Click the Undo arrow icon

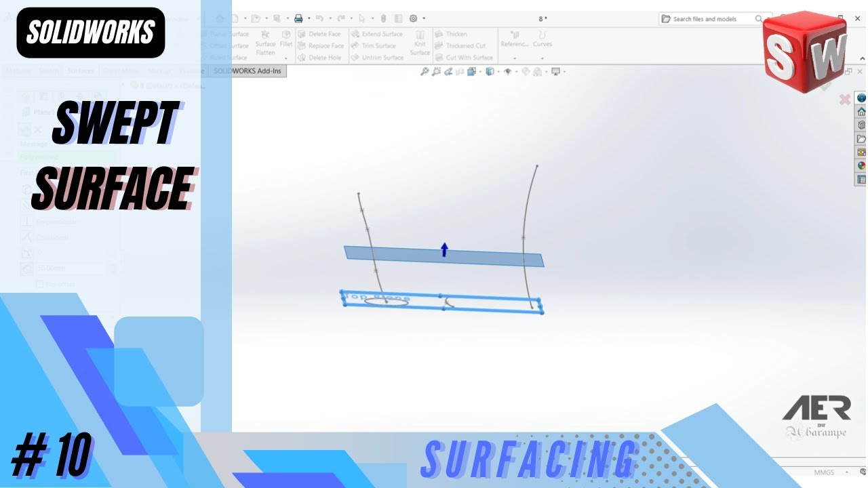319,19
